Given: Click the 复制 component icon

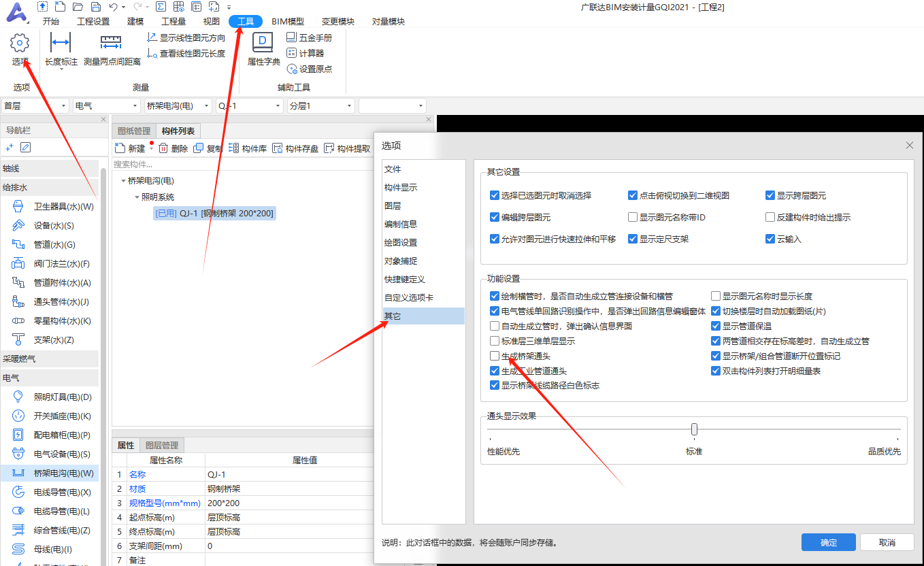Looking at the screenshot, I should 199,148.
